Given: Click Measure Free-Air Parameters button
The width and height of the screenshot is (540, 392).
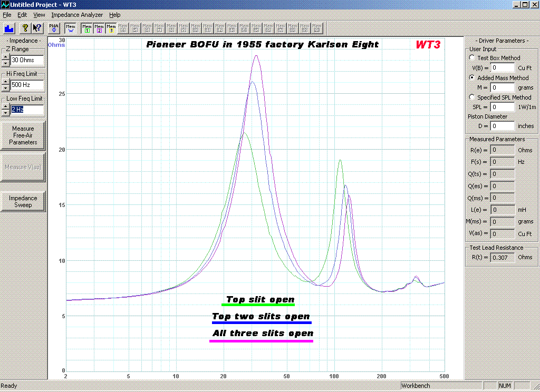Looking at the screenshot, I should tap(23, 135).
